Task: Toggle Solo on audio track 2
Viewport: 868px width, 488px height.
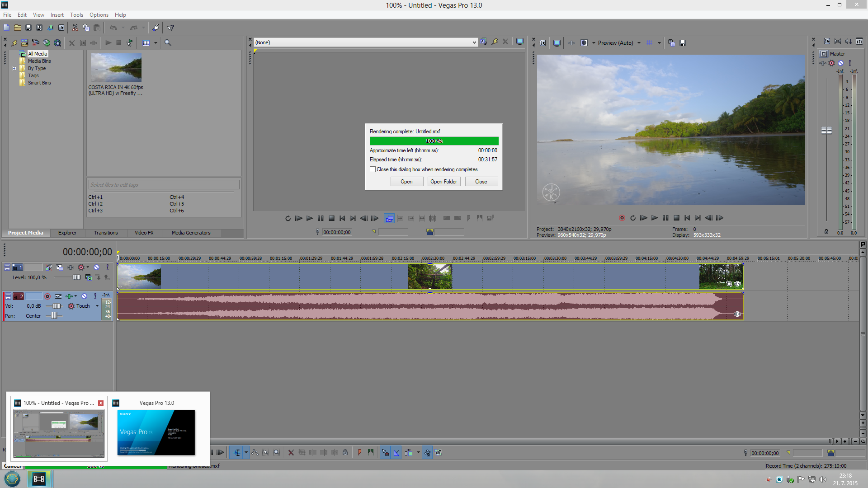Action: point(95,296)
